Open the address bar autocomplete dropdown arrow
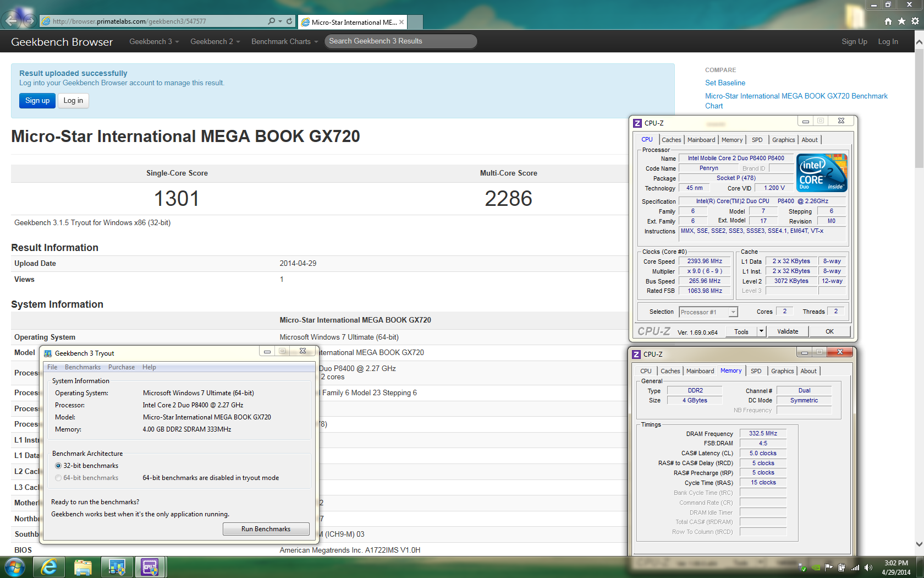This screenshot has width=924, height=578. coord(280,21)
